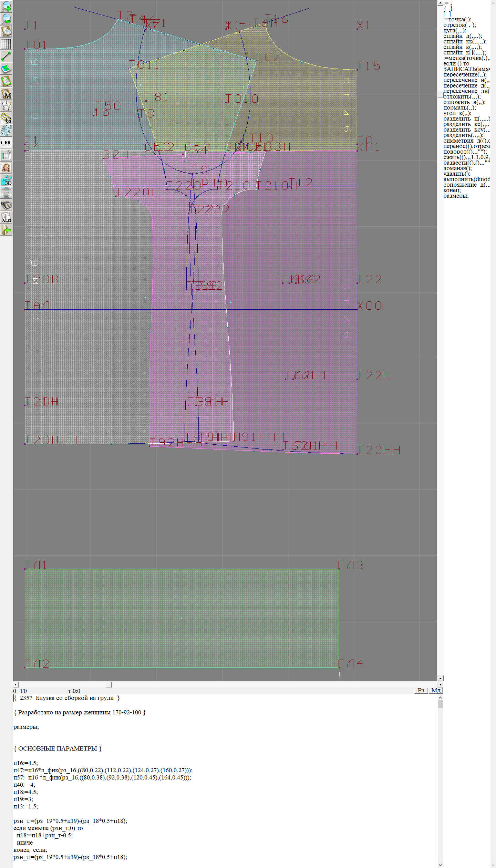Insert 'отрезок( , );' from command list
The image size is (496, 868).
coord(459,25)
